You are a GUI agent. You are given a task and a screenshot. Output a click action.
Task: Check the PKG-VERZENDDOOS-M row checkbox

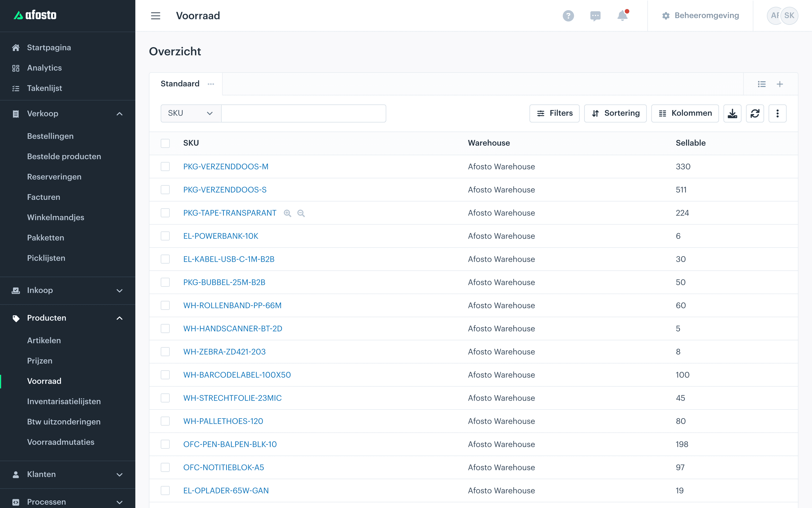[x=165, y=167]
